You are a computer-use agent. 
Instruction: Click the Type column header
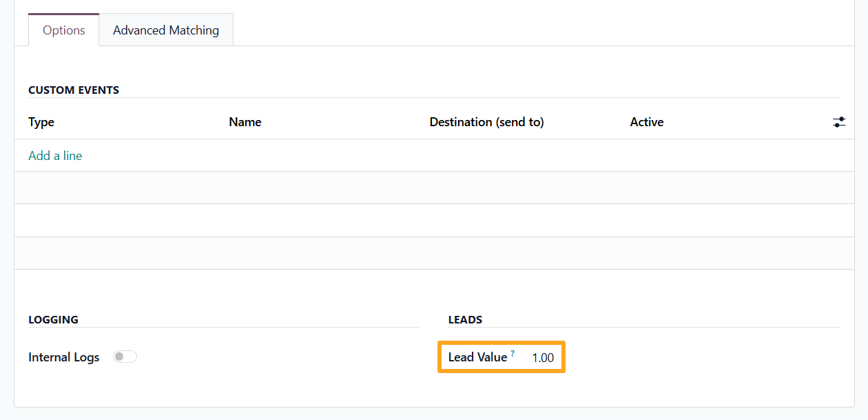[41, 122]
